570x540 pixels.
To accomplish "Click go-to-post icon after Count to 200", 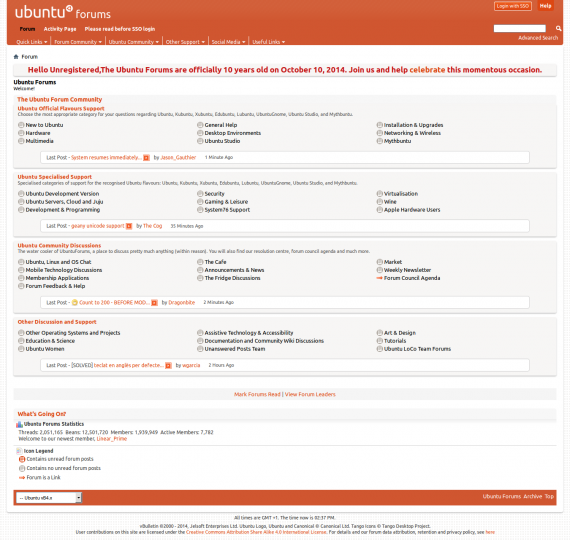I will [154, 303].
